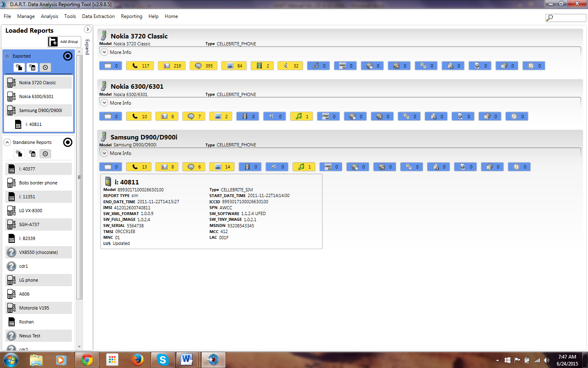The height and width of the screenshot is (368, 588).
Task: Open Skype from taskbar
Action: (x=163, y=360)
